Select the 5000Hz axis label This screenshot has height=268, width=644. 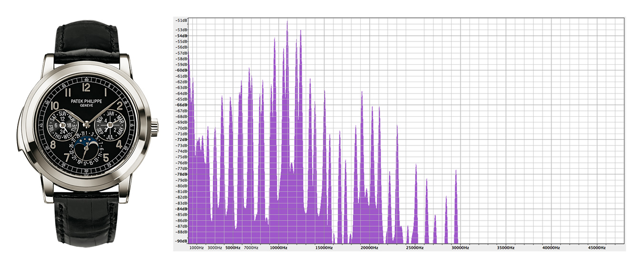click(x=233, y=248)
